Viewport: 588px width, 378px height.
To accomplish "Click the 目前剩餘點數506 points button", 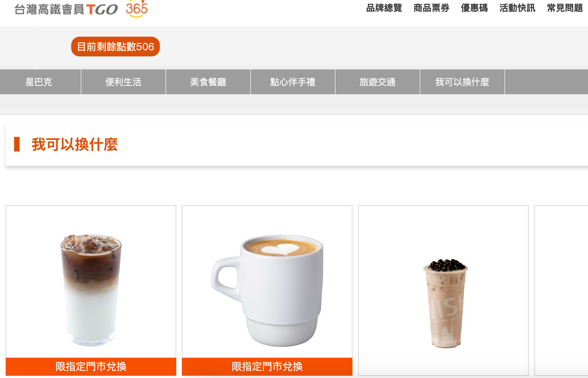I will 116,47.
